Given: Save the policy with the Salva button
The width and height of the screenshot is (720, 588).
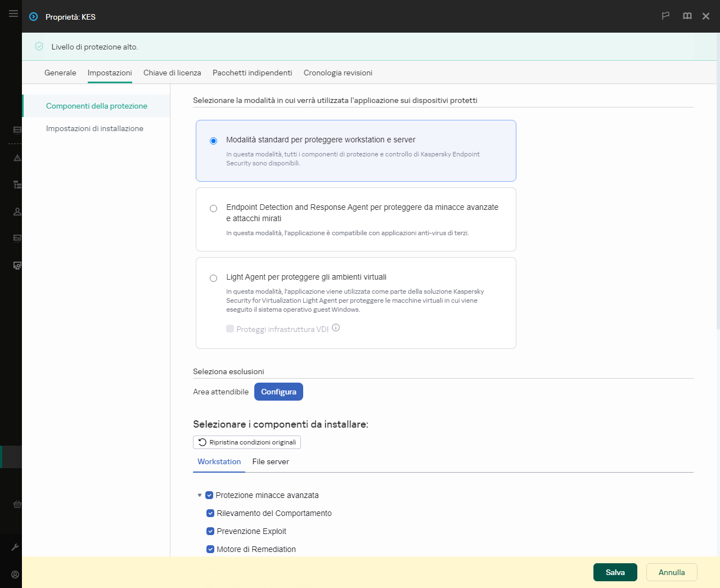Looking at the screenshot, I should (x=615, y=572).
